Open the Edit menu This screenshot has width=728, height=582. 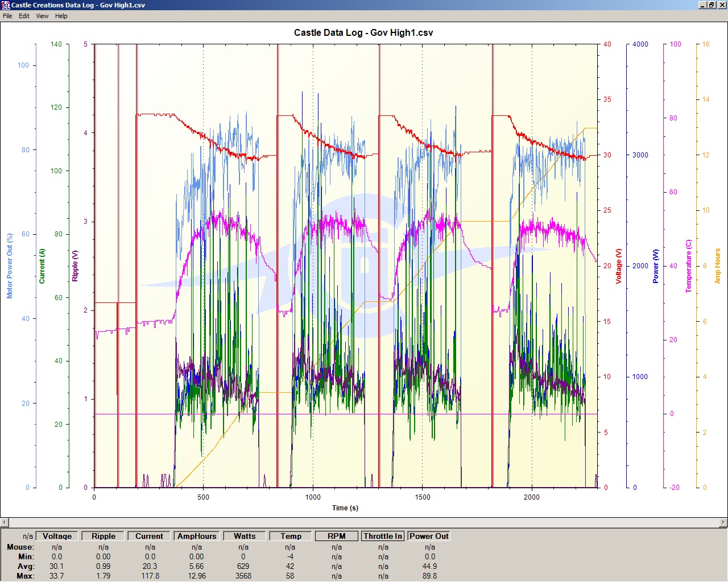point(24,16)
